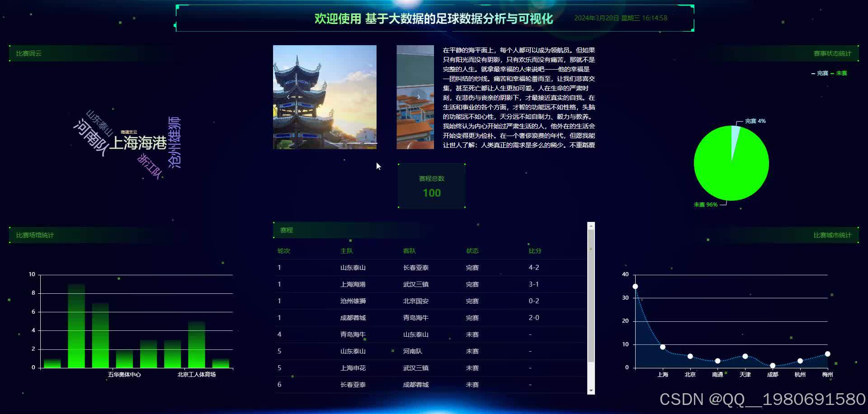Click the previous arrow on the image carousel
The width and height of the screenshot is (868, 414).
(288, 96)
